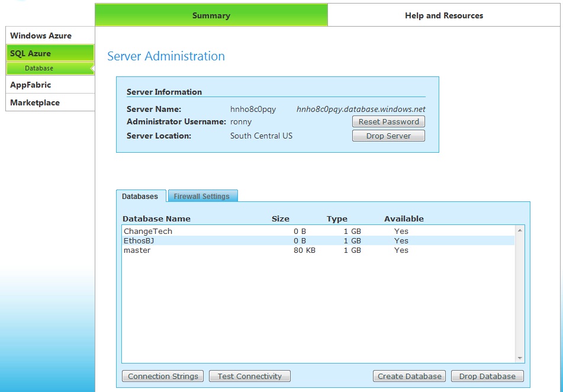Click the Size column header

281,219
